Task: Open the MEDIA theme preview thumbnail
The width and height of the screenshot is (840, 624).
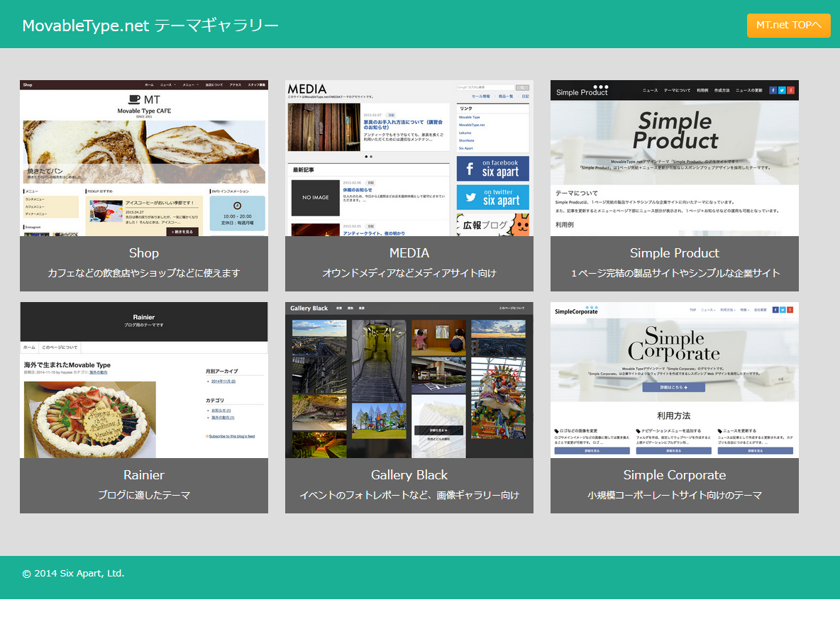Action: (x=409, y=158)
